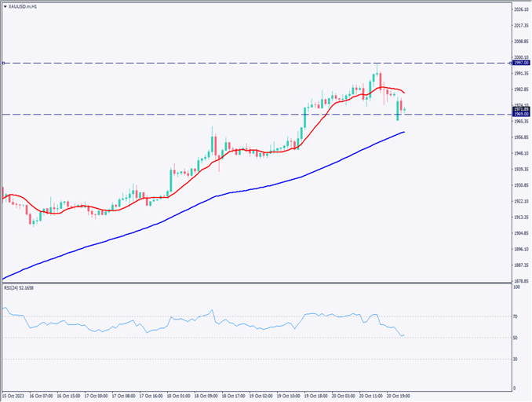Click the current price 1971.89 label

pyautogui.click(x=520, y=109)
